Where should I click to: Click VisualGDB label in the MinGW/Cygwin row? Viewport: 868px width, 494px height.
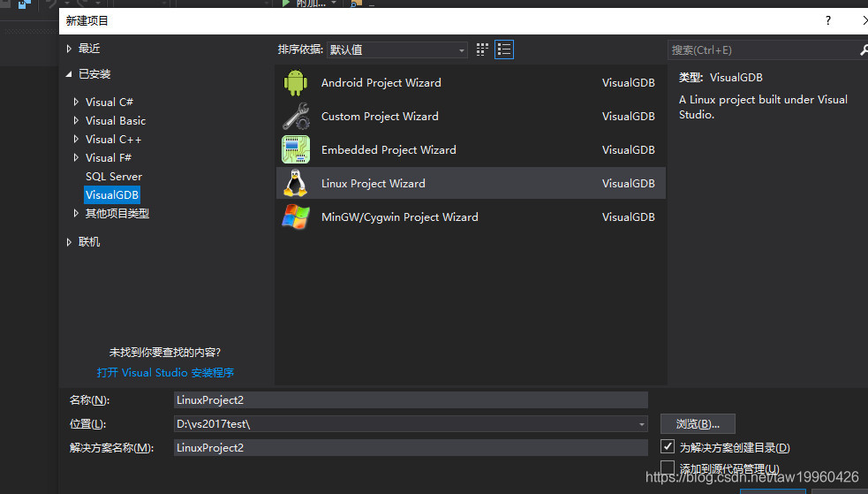[x=629, y=217]
